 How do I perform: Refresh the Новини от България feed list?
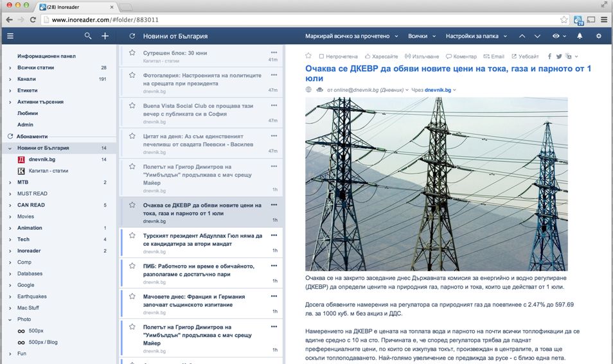coord(131,36)
